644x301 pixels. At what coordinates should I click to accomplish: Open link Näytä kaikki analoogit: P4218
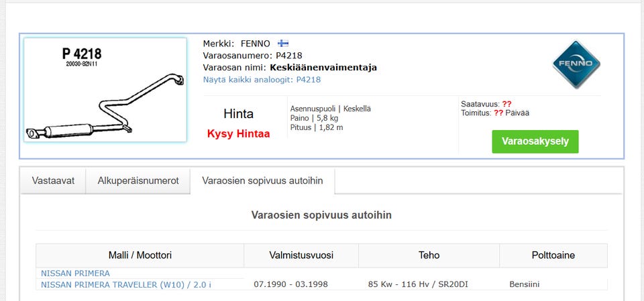click(262, 80)
